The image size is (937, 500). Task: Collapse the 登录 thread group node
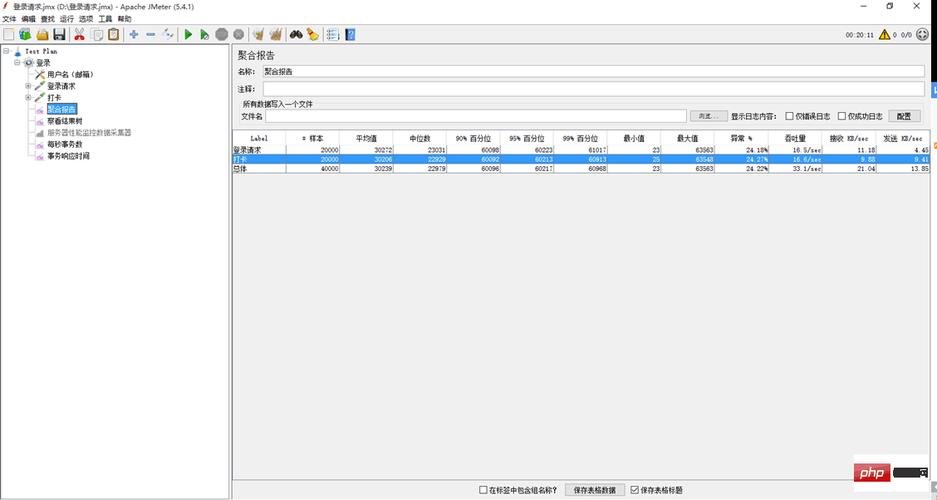pos(17,63)
